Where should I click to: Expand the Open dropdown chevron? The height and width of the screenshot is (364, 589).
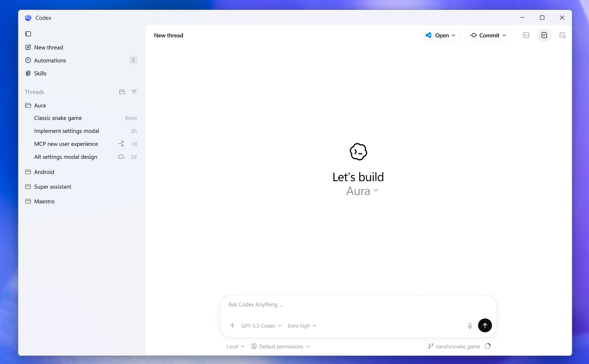[453, 35]
